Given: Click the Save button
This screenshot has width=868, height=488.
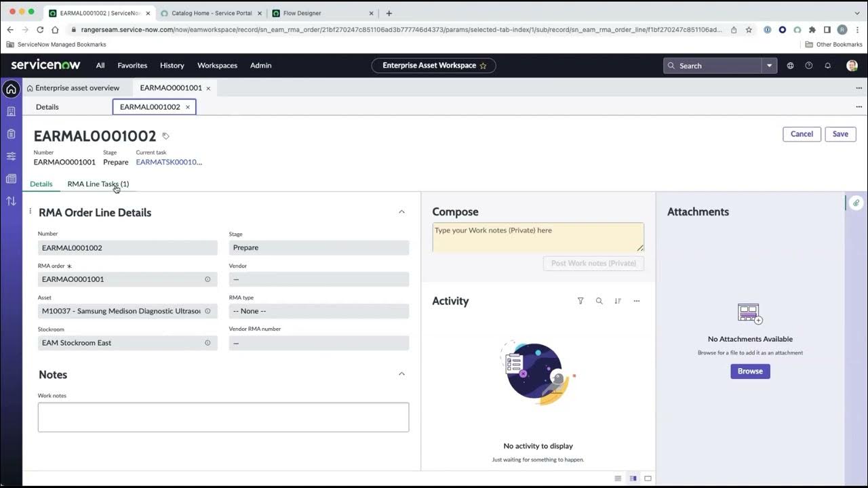Looking at the screenshot, I should point(840,134).
